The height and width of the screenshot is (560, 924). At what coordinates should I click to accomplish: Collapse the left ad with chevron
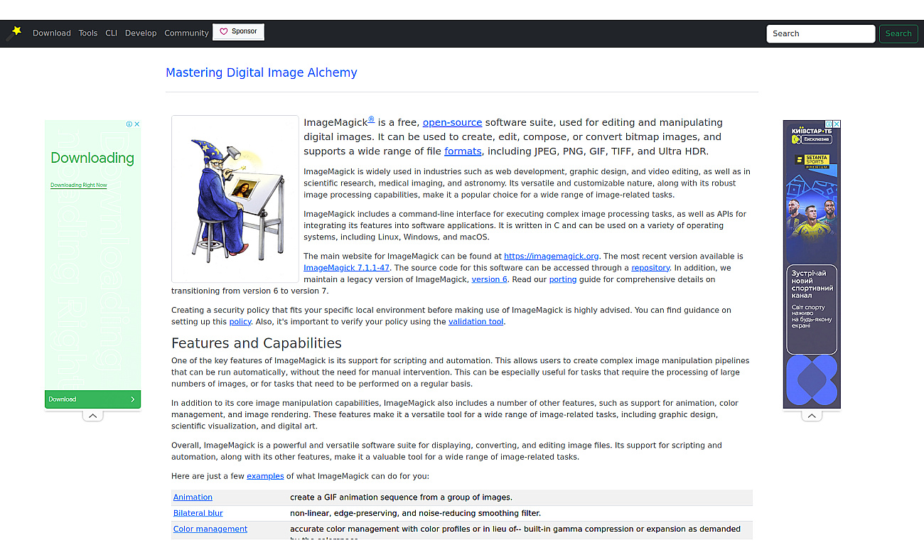tap(92, 416)
